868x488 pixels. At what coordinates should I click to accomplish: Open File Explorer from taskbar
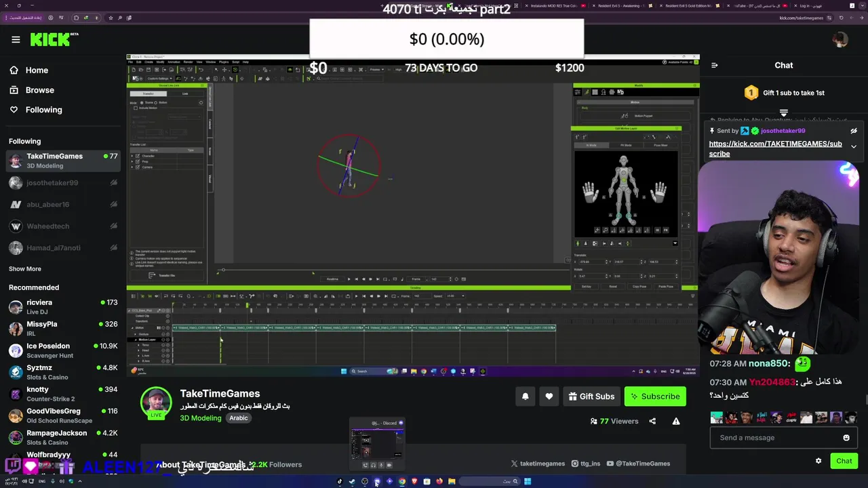point(452,481)
